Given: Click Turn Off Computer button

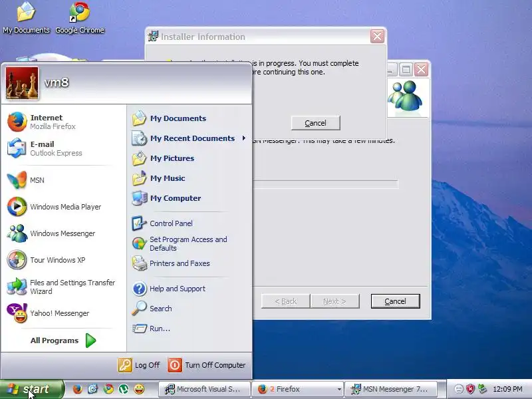Looking at the screenshot, I should tap(207, 365).
